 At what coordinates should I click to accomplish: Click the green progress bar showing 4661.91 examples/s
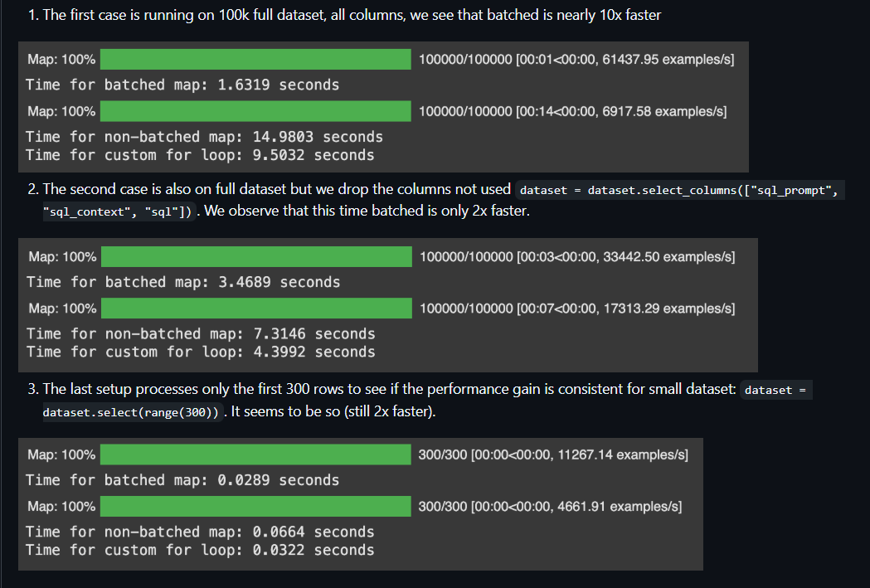pos(255,506)
